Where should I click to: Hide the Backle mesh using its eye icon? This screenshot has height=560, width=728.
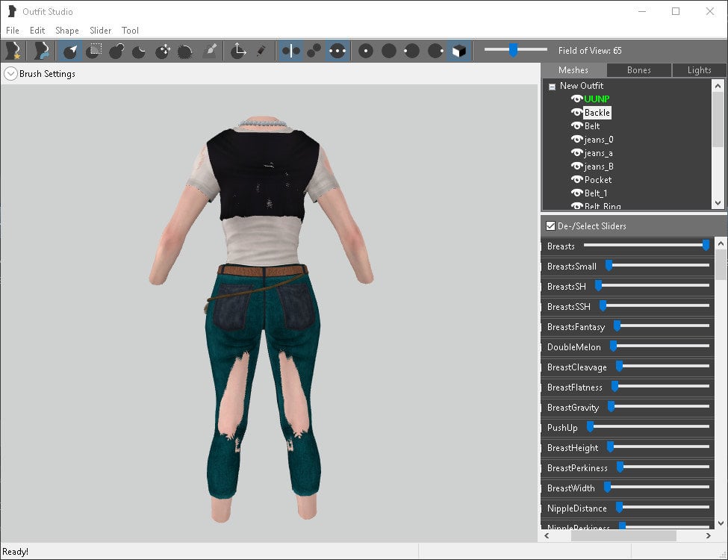576,112
